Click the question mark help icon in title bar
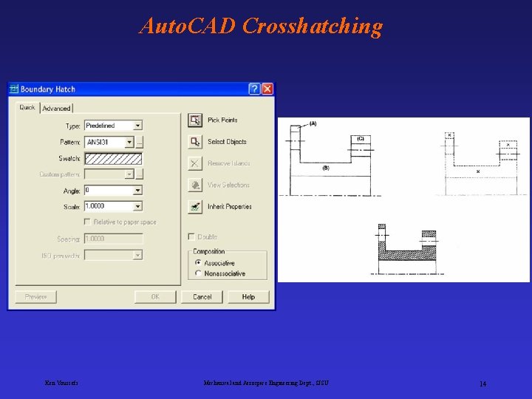This screenshot has height=399, width=532. click(x=254, y=89)
